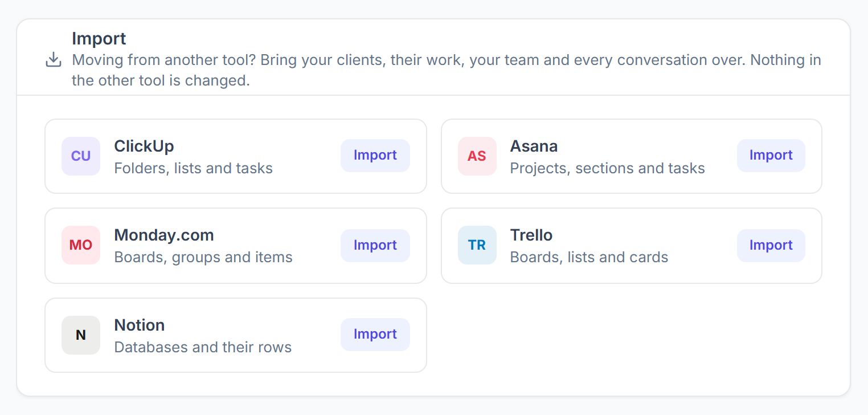Screen dimensions: 868x415
Task: Click the Asana AS logo badge
Action: (477, 156)
